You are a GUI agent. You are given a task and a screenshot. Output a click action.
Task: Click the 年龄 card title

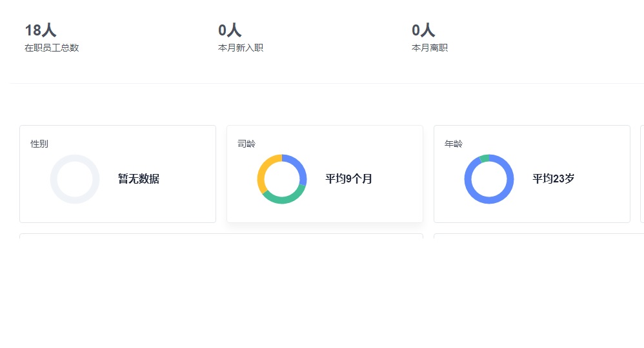coord(454,144)
